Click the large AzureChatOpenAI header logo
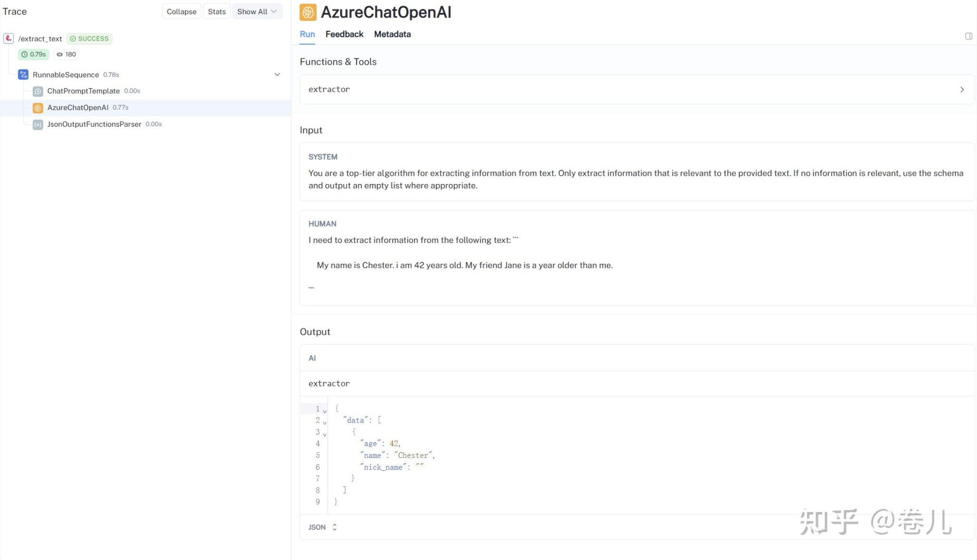The width and height of the screenshot is (977, 560). point(308,12)
